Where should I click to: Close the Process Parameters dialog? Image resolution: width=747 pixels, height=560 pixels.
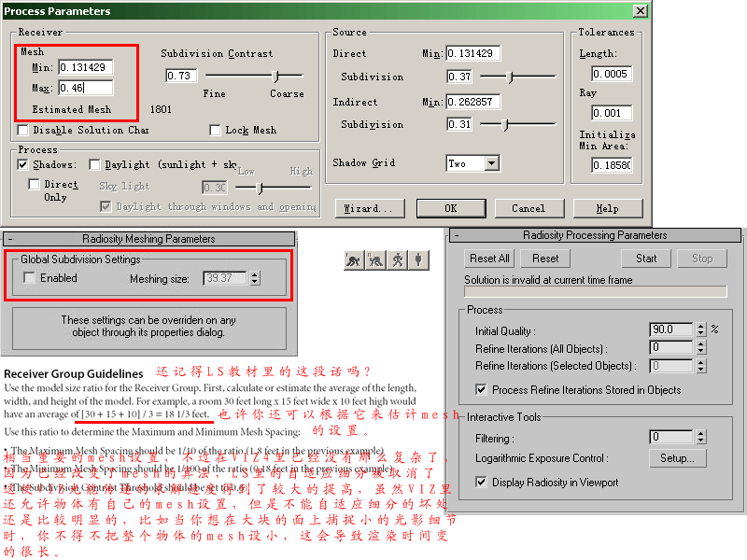tap(641, 11)
